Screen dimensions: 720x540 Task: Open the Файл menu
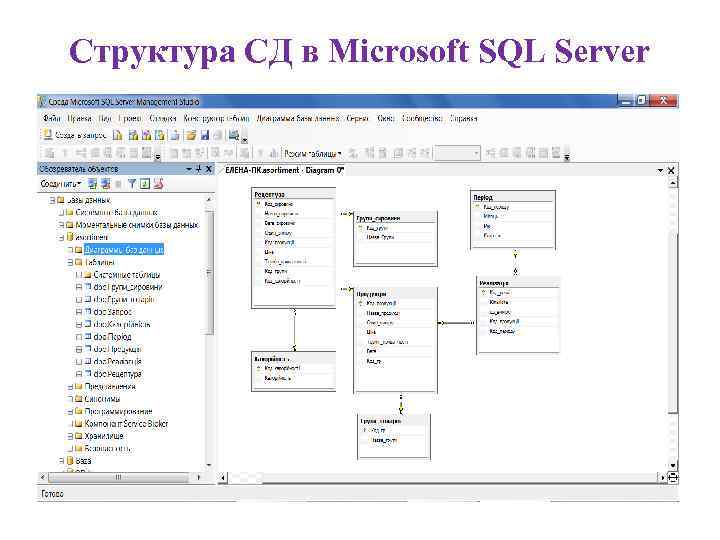pos(52,118)
